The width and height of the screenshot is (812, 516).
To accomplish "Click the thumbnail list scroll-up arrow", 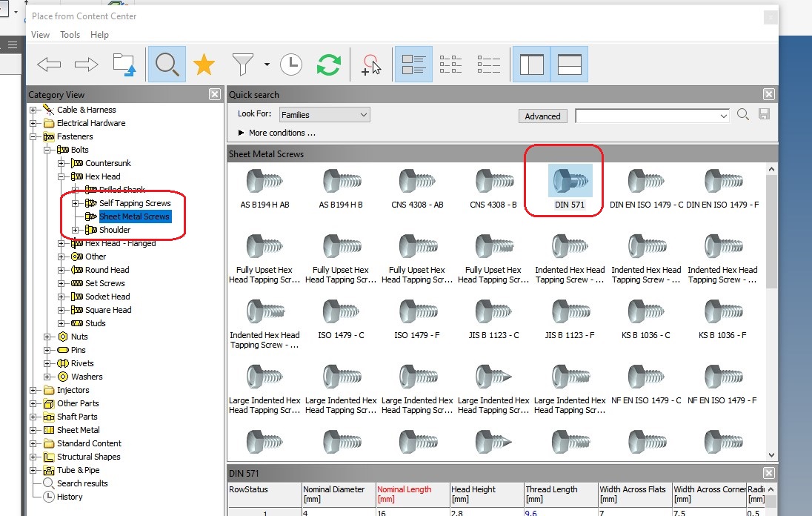I will (x=771, y=169).
